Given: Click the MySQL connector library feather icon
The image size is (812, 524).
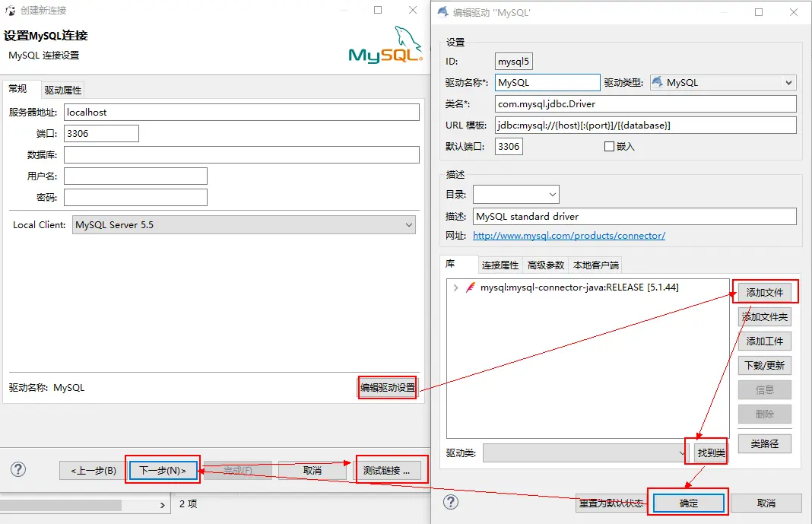Looking at the screenshot, I should (x=470, y=287).
